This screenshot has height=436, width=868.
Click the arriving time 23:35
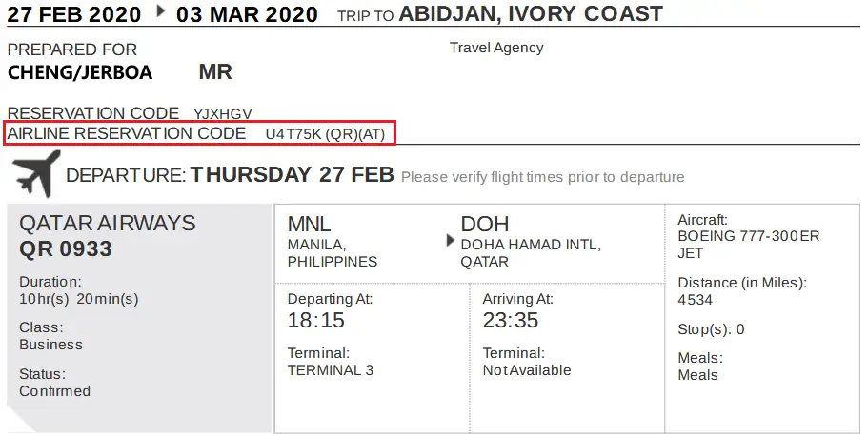pos(511,321)
